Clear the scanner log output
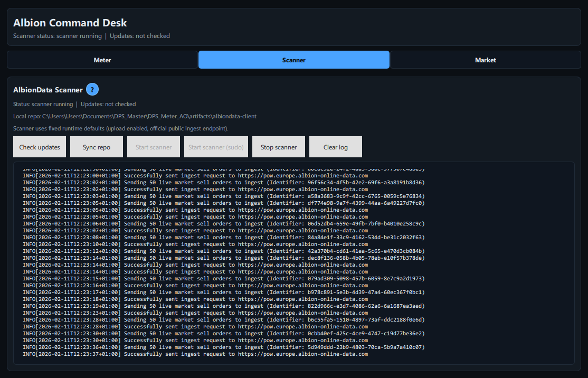588x378 pixels. pos(335,147)
